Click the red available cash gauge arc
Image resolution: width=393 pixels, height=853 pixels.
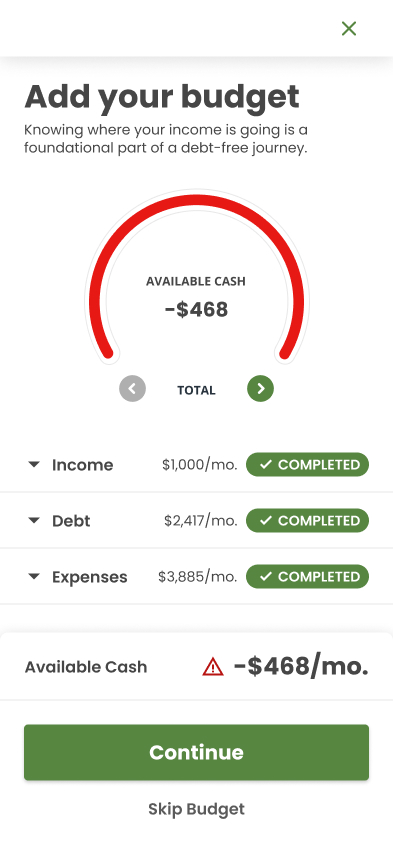196,201
